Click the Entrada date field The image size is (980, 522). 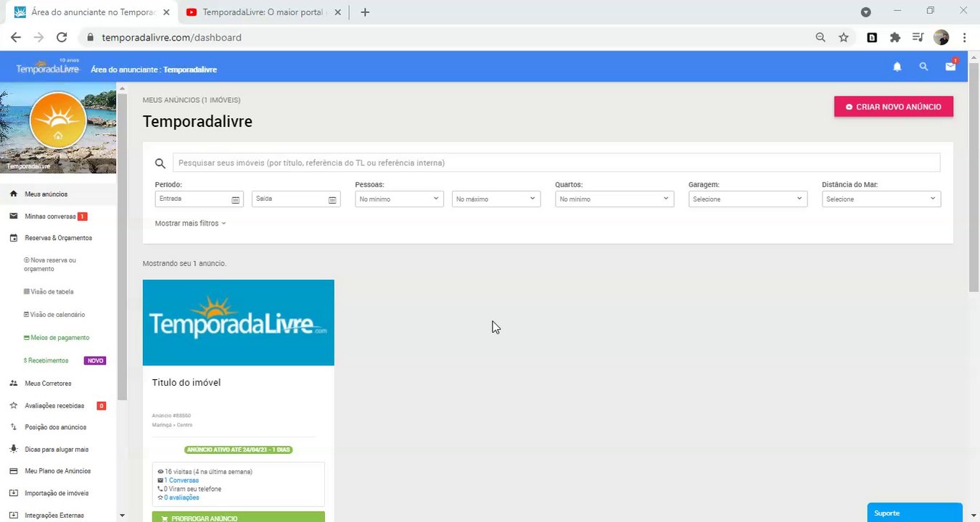click(x=199, y=199)
